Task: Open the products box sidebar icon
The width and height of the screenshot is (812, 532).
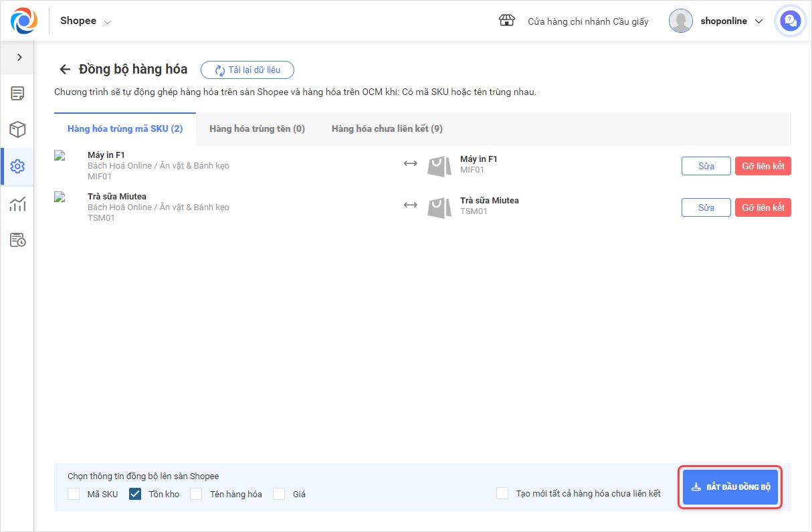Action: click(17, 129)
